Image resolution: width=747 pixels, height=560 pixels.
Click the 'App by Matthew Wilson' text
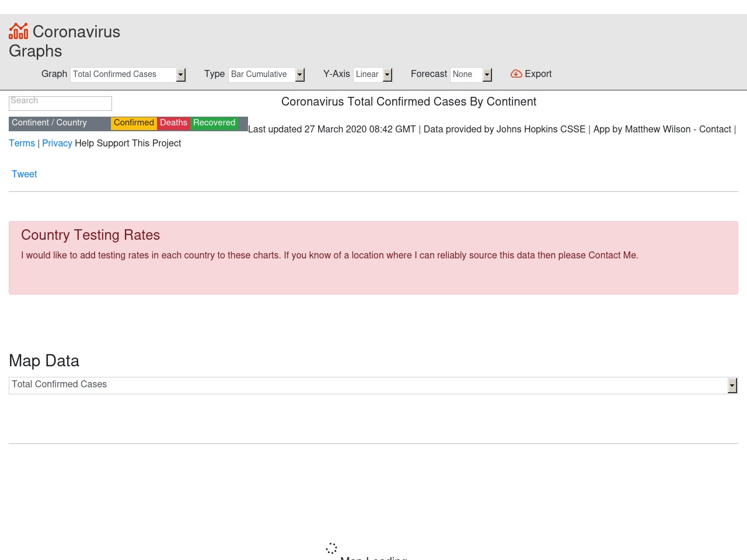[x=642, y=129]
